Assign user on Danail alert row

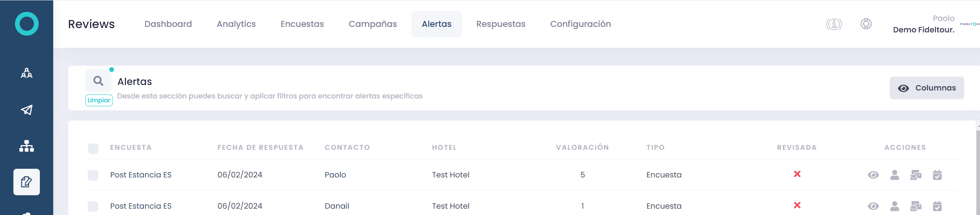point(894,206)
